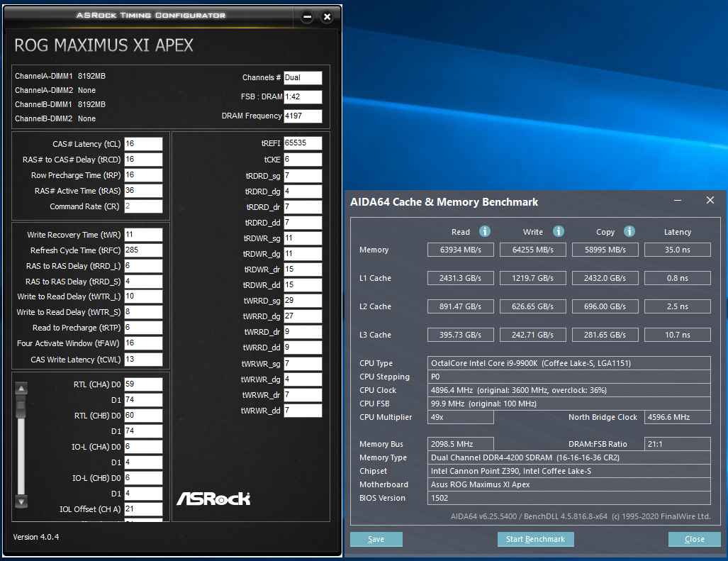Click the DRAM Frequency field showing 4197
Image resolution: width=728 pixels, height=561 pixels.
(303, 116)
